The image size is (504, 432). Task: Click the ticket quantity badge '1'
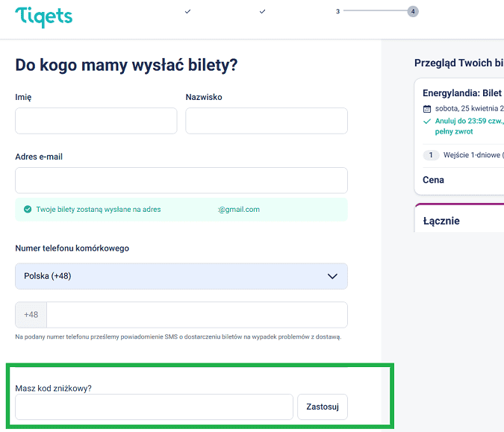point(431,155)
